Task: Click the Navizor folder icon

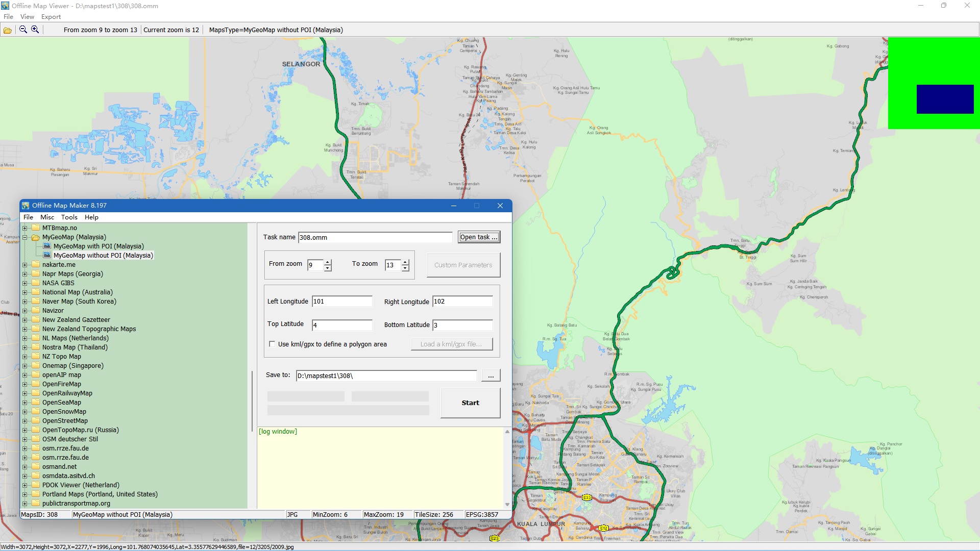Action: 36,311
